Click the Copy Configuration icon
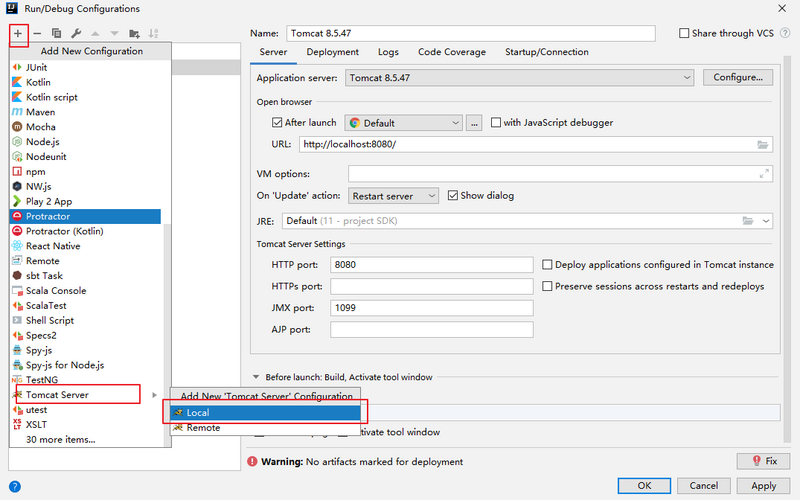 pos(57,34)
